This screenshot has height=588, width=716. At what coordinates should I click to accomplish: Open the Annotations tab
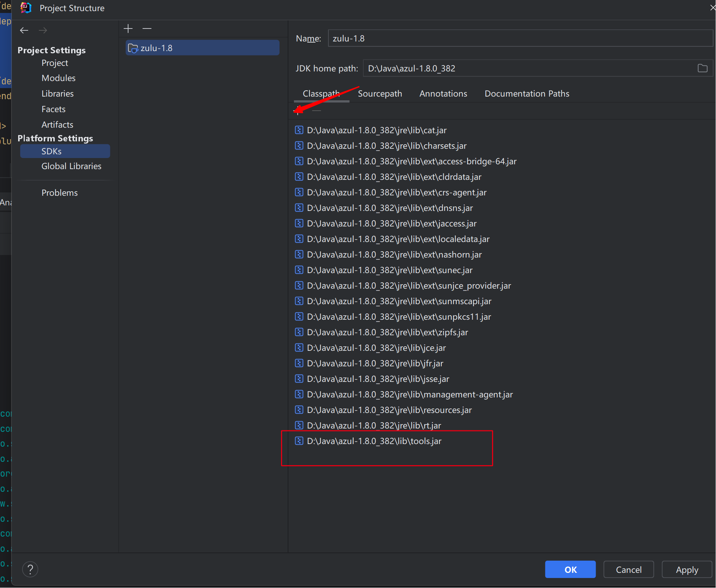[x=443, y=94]
